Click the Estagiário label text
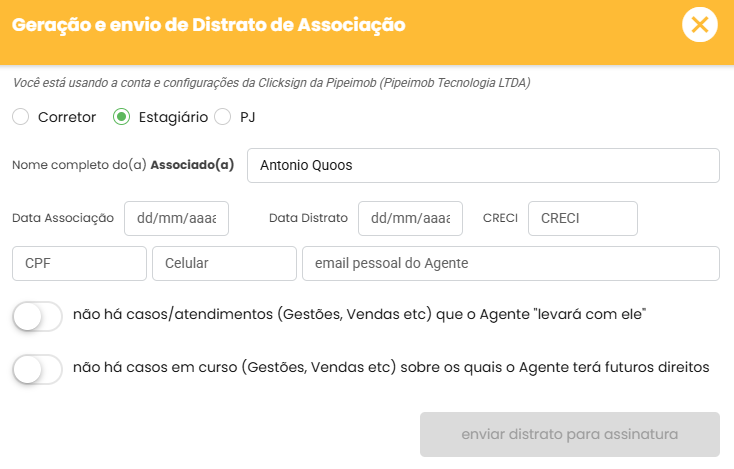Image resolution: width=734 pixels, height=469 pixels. [173, 117]
